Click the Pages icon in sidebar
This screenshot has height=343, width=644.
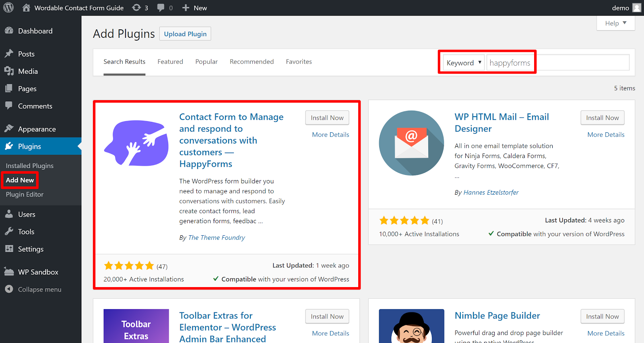pyautogui.click(x=9, y=88)
